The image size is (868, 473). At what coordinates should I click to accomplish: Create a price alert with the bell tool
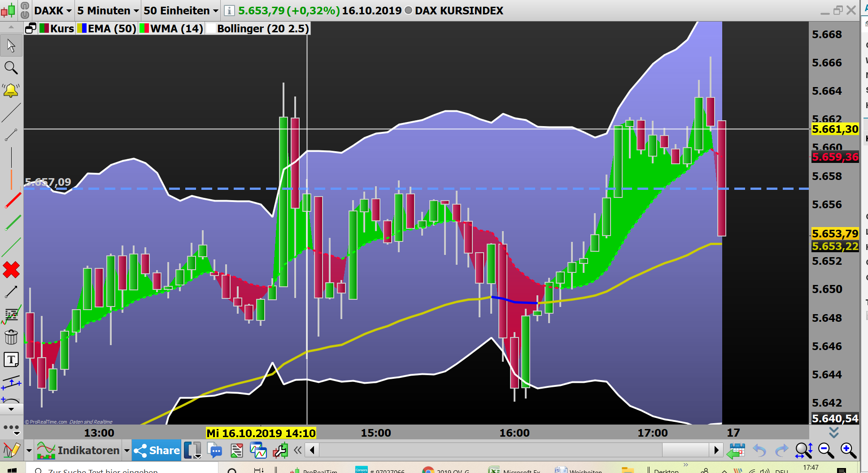(11, 90)
